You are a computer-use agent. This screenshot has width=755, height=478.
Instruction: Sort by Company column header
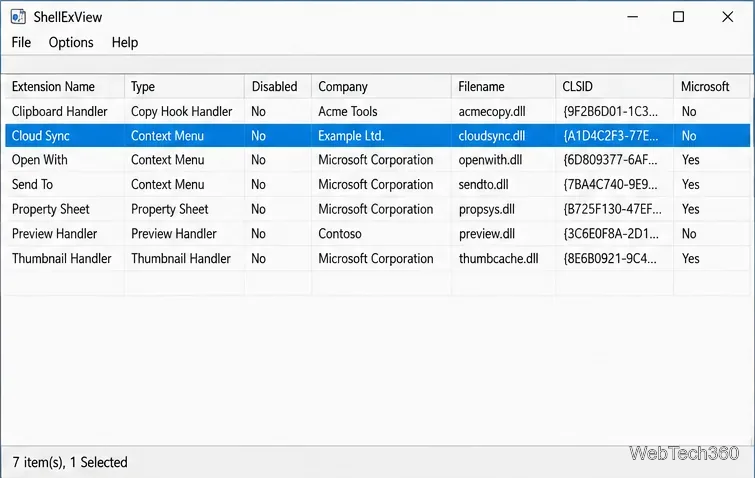[381, 87]
